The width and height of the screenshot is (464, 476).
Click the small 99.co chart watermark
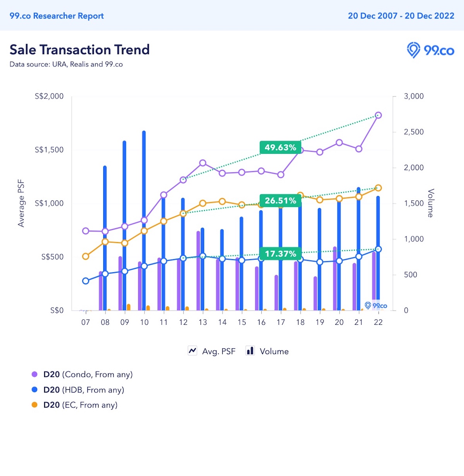[x=376, y=305]
